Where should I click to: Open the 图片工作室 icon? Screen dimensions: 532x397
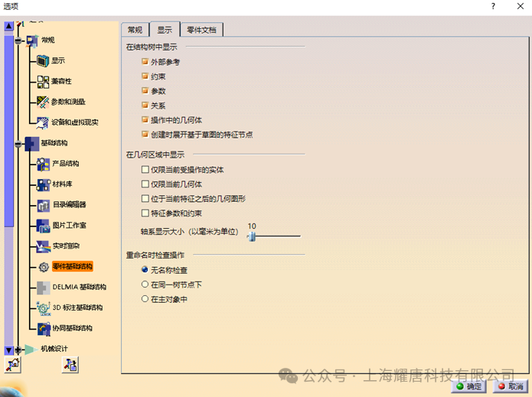coord(43,226)
